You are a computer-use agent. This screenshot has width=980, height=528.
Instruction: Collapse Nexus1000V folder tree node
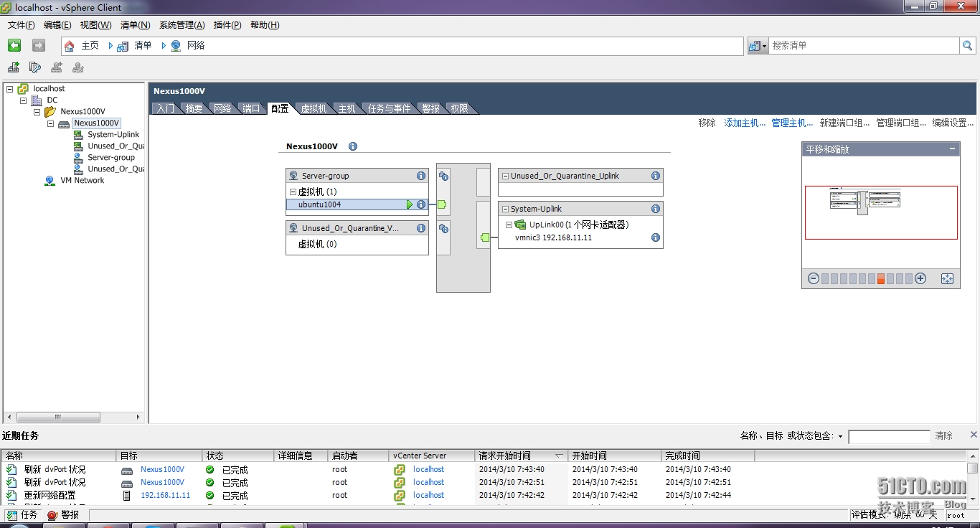coord(37,112)
